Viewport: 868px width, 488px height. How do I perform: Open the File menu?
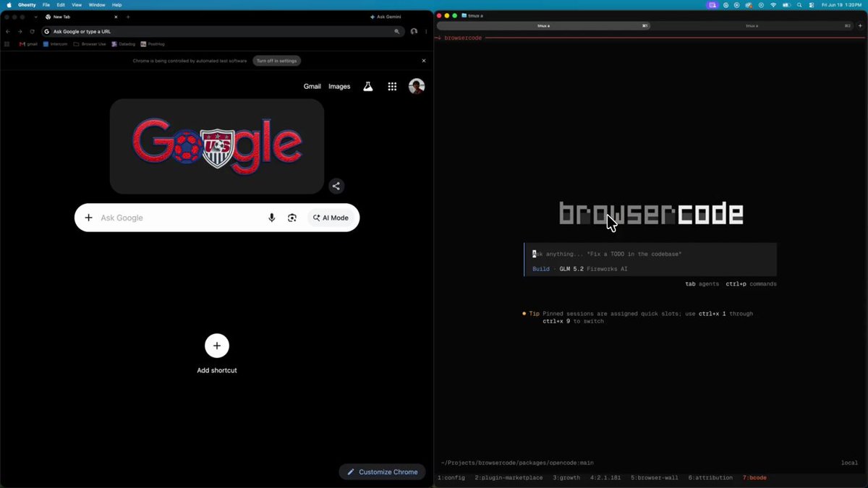[x=46, y=5]
